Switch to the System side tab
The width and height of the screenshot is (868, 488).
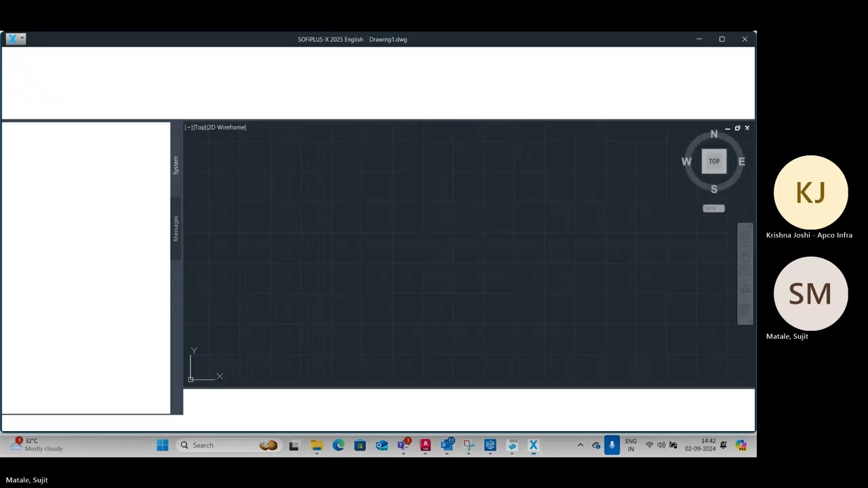(x=176, y=165)
